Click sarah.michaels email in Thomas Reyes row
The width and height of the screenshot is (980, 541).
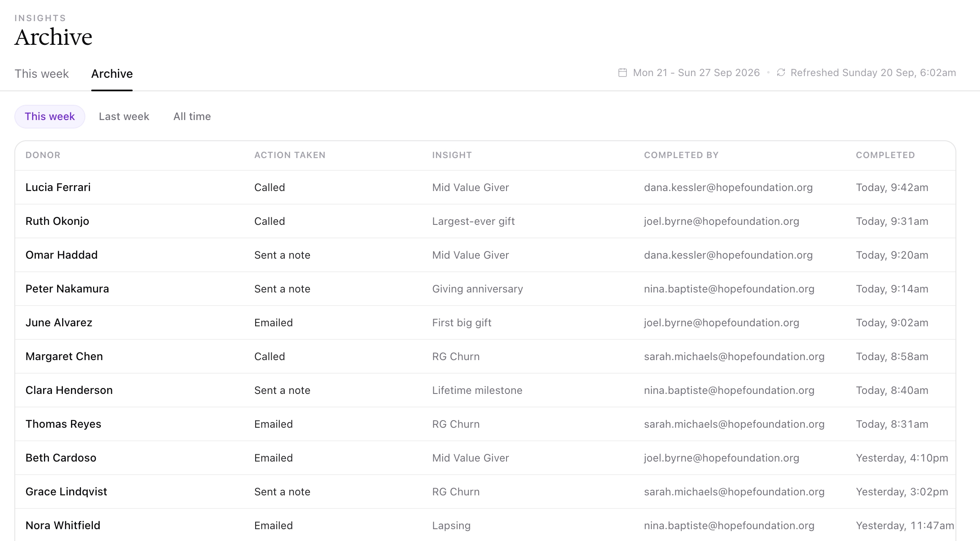pos(734,424)
